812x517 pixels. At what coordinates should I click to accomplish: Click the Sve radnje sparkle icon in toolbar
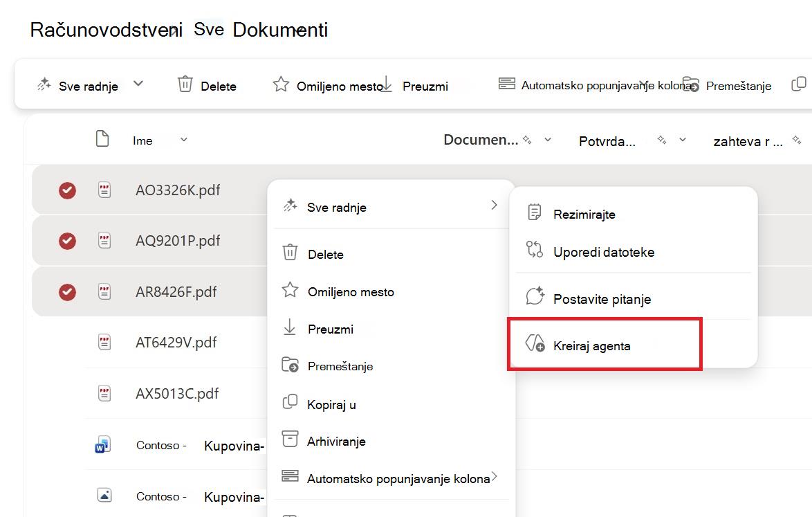pyautogui.click(x=44, y=84)
